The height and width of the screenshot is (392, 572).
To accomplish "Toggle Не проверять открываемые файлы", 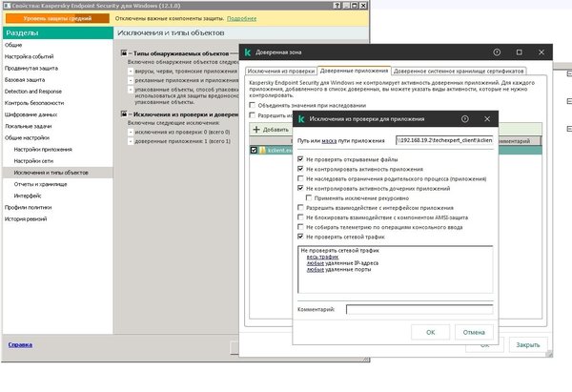I will tap(300, 159).
